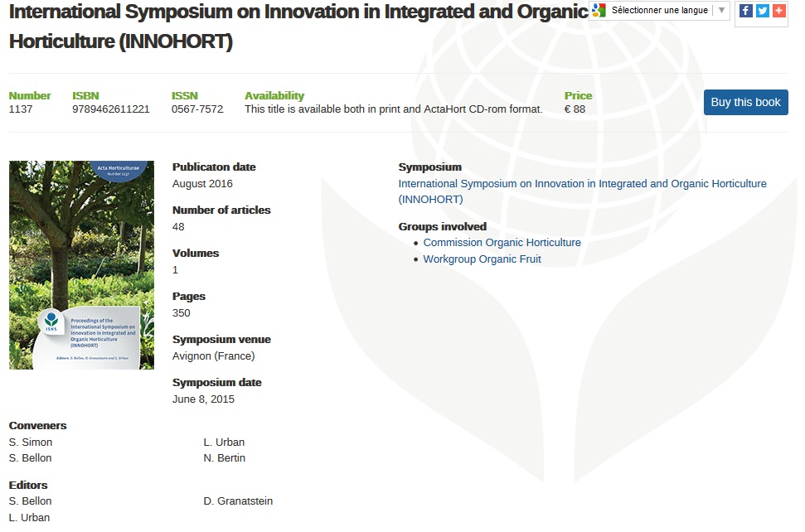The height and width of the screenshot is (532, 805).
Task: Click the ISBN number 9789462611221
Action: click(111, 109)
